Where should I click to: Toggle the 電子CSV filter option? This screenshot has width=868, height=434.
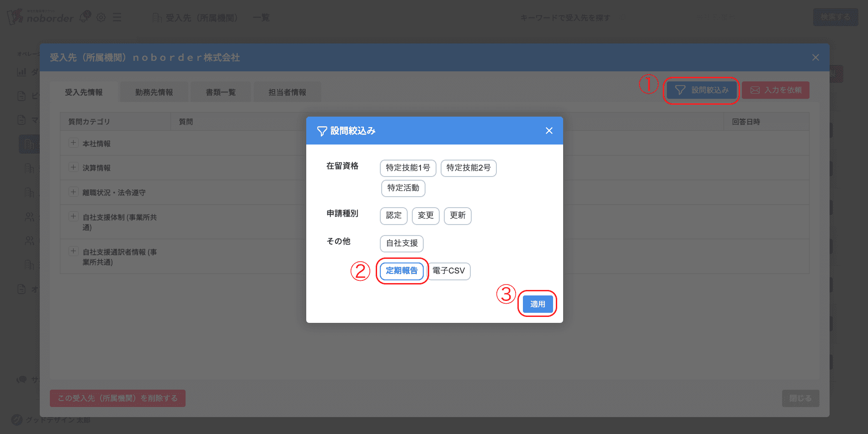(x=448, y=271)
